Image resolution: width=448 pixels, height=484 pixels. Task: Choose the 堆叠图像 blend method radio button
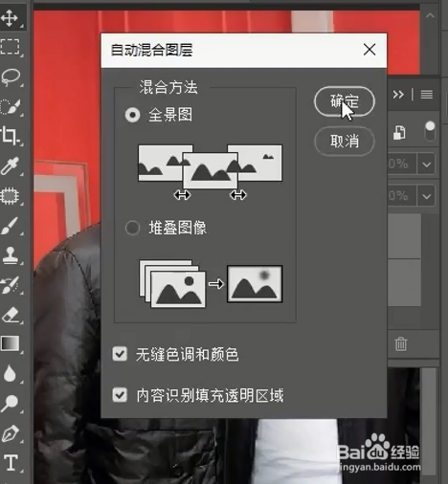click(132, 228)
